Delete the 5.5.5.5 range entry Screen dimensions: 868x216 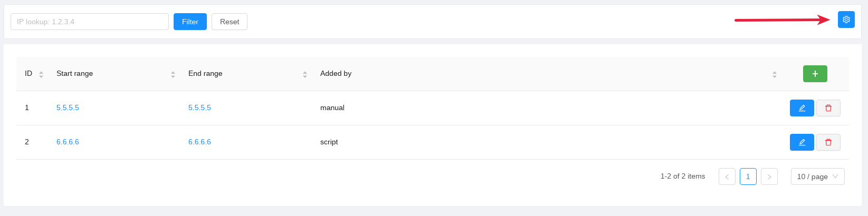pos(828,108)
